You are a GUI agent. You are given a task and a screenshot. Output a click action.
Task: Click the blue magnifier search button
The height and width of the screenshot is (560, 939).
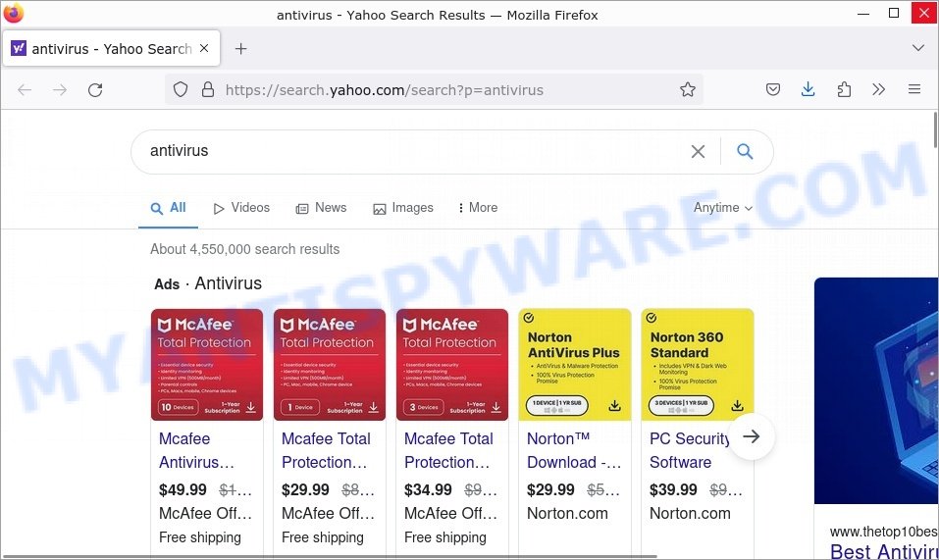coord(745,151)
